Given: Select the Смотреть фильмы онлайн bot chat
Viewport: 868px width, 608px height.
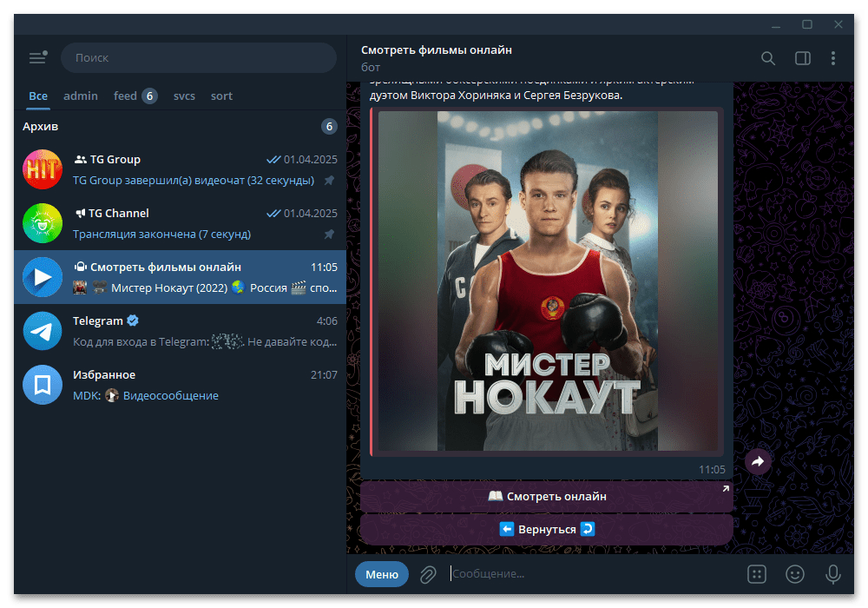Looking at the screenshot, I should click(180, 277).
